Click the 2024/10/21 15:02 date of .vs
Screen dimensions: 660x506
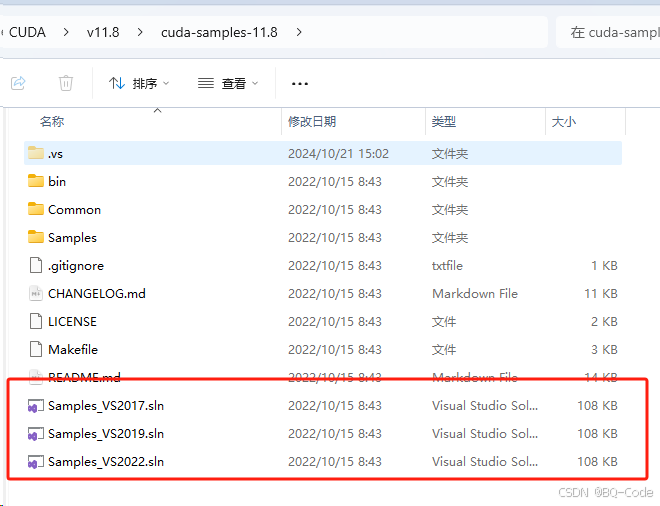click(x=338, y=154)
